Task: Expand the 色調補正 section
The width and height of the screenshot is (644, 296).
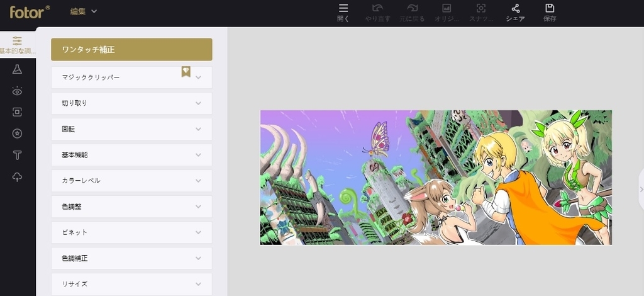Action: pos(131,258)
